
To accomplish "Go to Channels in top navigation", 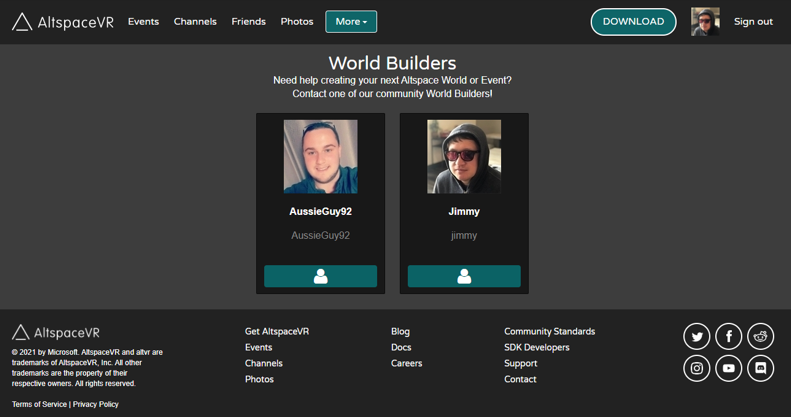I will [195, 22].
